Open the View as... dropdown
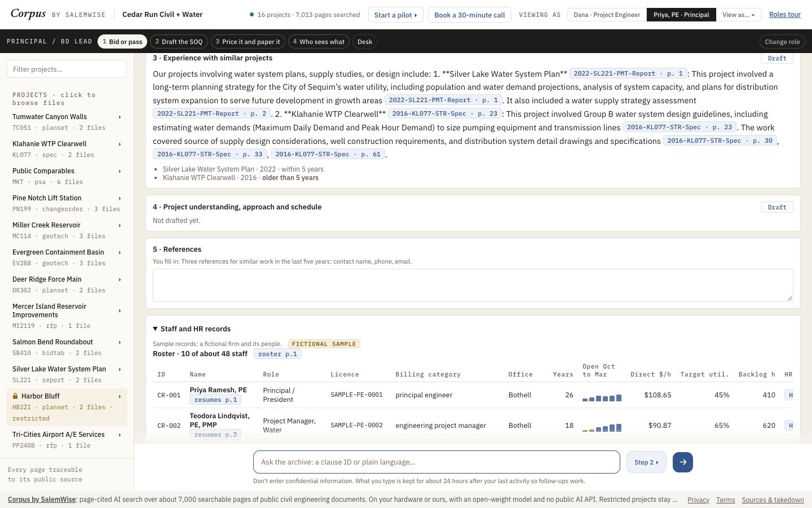 point(738,15)
